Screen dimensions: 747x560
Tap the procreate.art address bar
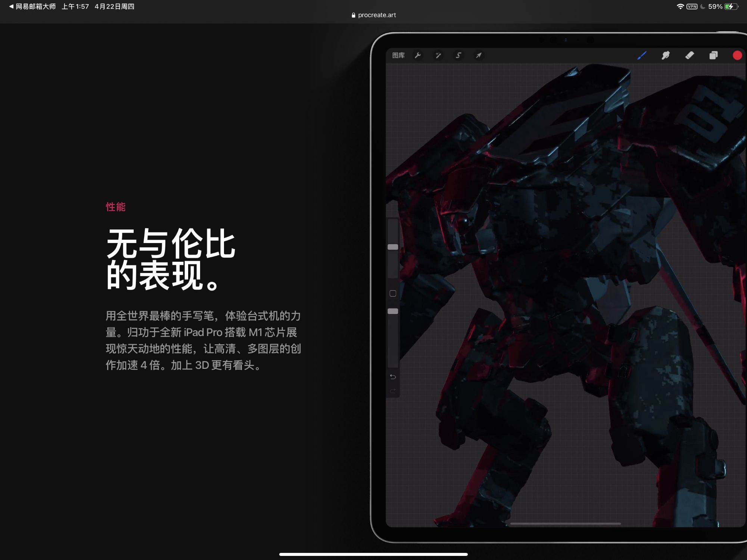click(x=374, y=15)
